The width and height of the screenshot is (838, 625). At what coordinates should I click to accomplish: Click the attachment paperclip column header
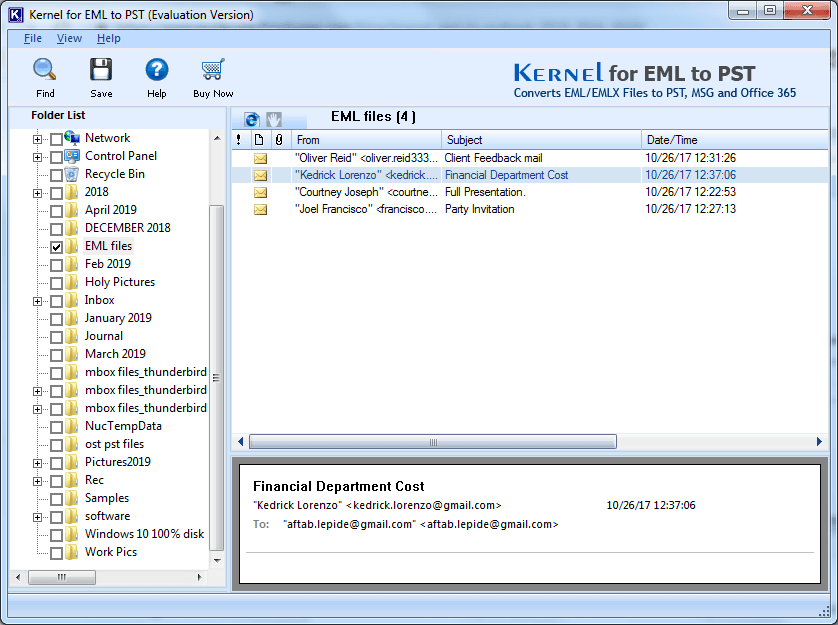tap(279, 140)
